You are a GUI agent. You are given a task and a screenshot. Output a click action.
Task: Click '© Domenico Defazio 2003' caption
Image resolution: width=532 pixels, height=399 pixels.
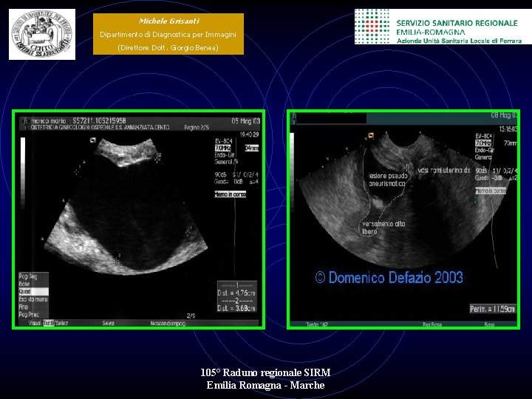(x=389, y=277)
